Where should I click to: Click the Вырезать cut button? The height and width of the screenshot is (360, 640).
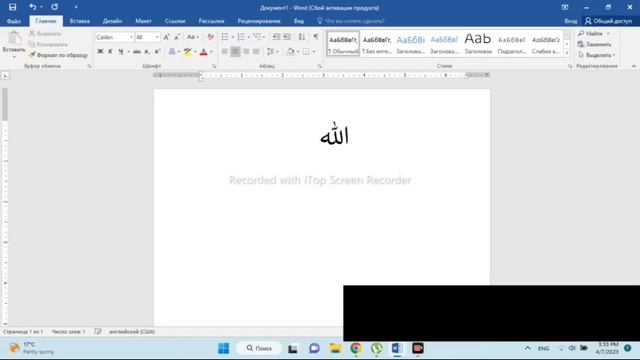[x=45, y=33]
